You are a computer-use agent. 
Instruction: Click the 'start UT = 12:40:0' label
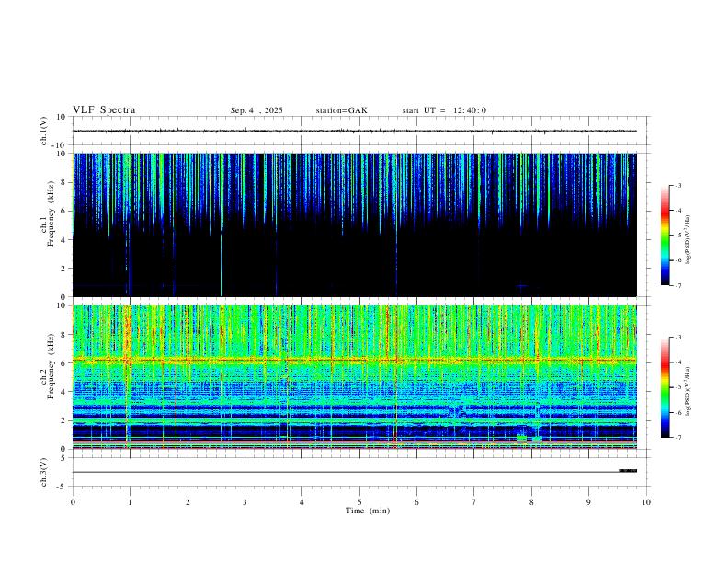pos(444,110)
